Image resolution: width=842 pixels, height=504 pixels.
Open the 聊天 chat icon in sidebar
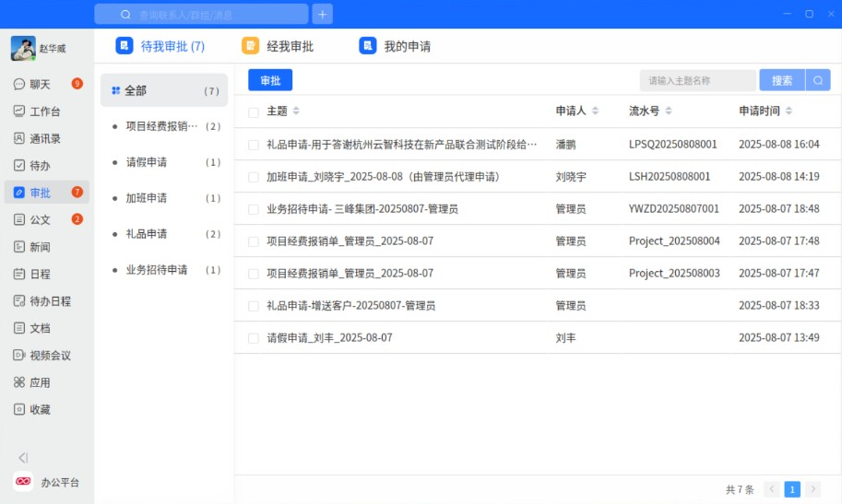[19, 84]
